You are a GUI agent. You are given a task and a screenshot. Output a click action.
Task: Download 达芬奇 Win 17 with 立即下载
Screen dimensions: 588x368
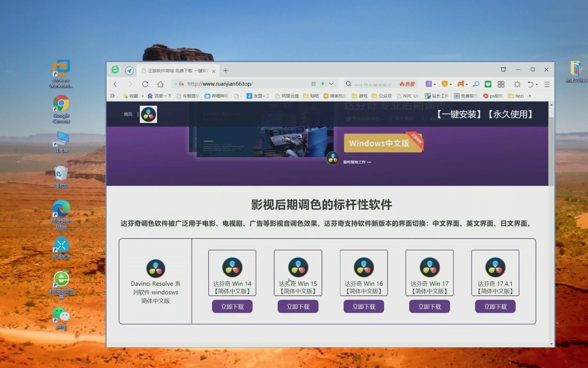click(x=429, y=307)
